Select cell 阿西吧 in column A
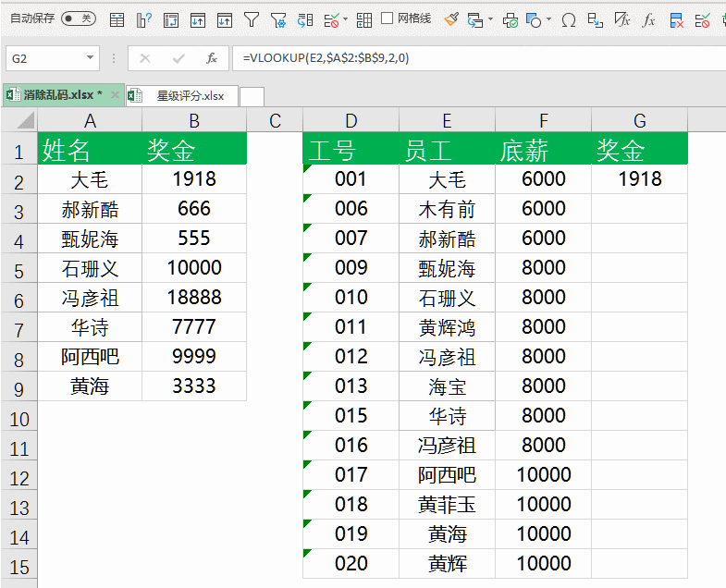The image size is (726, 588). [90, 357]
